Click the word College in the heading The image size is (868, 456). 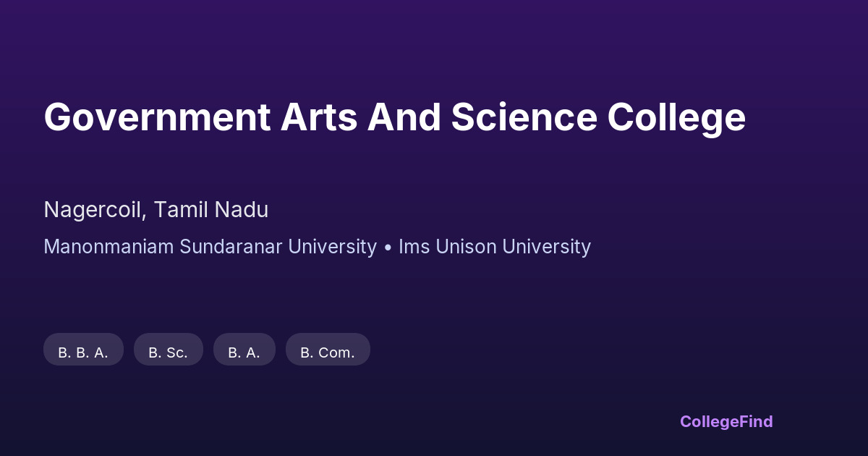pyautogui.click(x=676, y=117)
